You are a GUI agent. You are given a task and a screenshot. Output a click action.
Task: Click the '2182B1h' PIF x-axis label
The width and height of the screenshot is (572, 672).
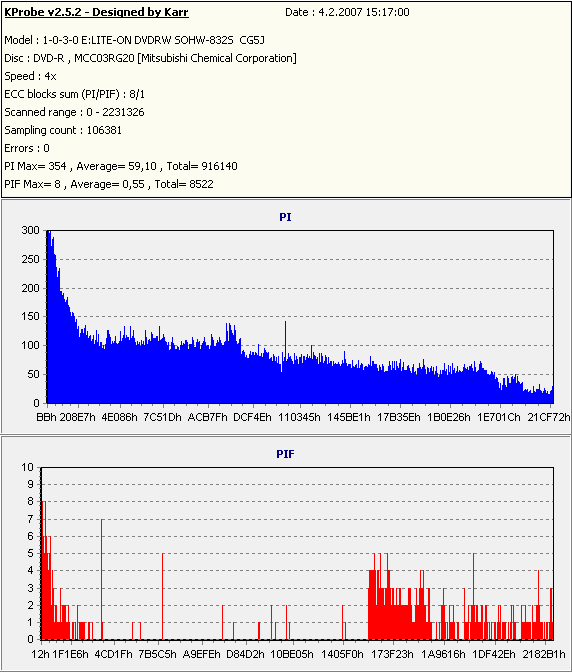point(544,654)
